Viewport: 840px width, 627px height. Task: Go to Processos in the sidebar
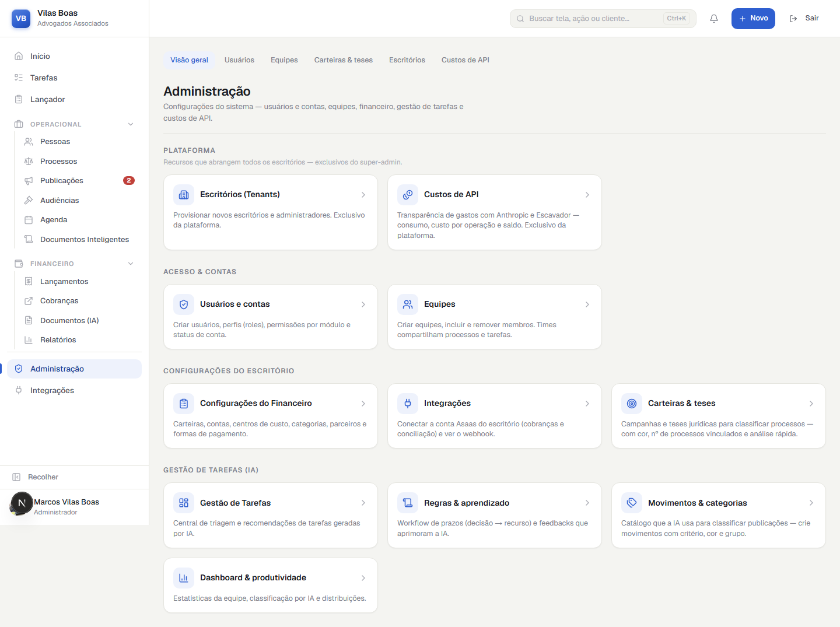pyautogui.click(x=79, y=162)
